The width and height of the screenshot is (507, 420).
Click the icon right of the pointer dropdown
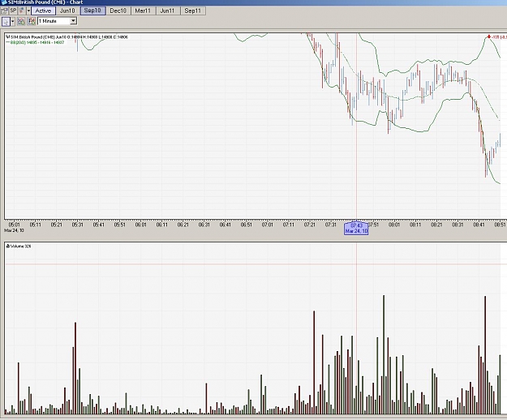click(21, 22)
